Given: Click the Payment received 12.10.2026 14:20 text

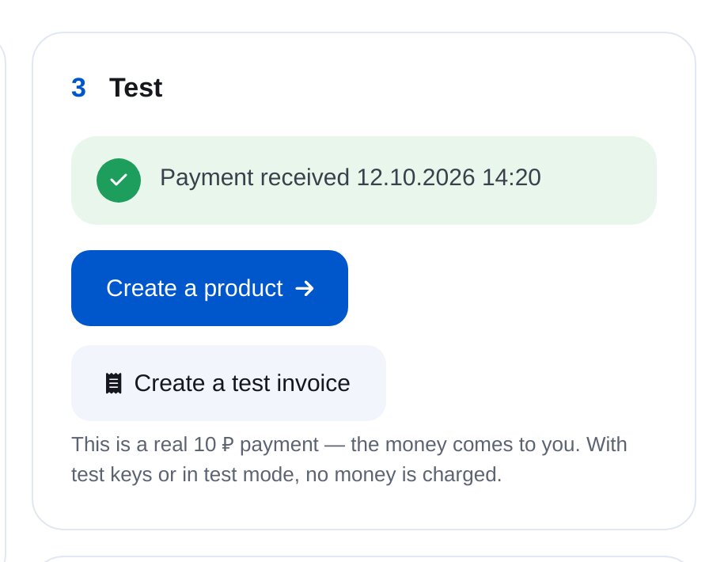Looking at the screenshot, I should point(350,177).
